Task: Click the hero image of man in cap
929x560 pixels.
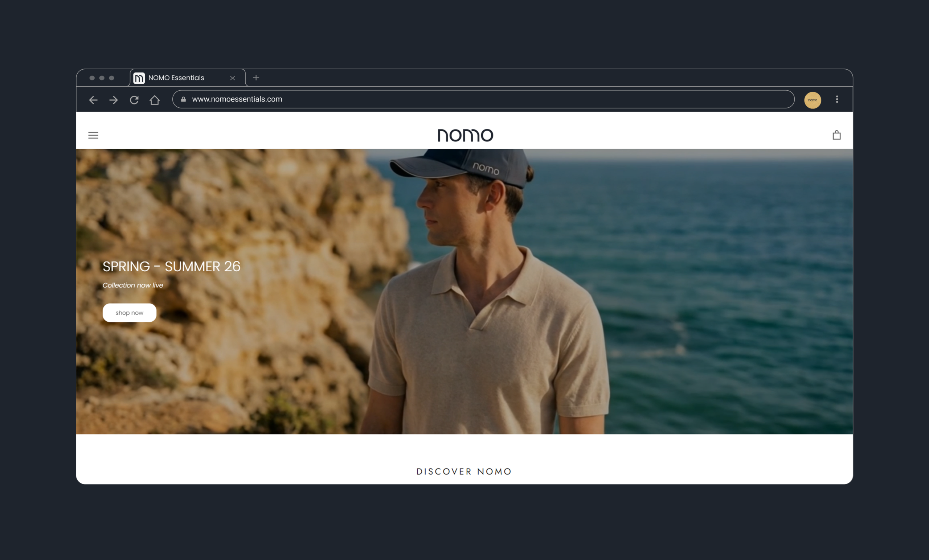Action: [x=464, y=292]
